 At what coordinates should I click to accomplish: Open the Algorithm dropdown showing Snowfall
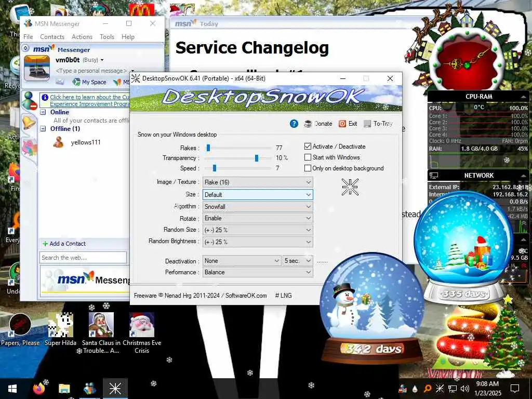(258, 206)
